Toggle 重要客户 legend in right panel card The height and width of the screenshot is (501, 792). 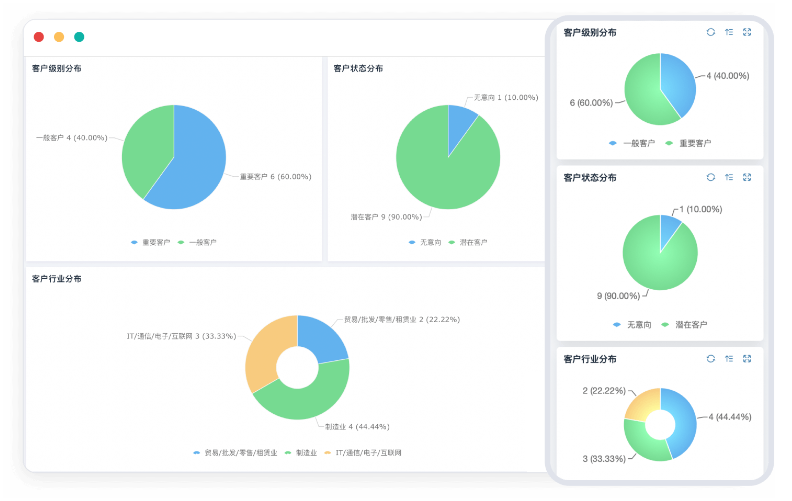(x=688, y=143)
